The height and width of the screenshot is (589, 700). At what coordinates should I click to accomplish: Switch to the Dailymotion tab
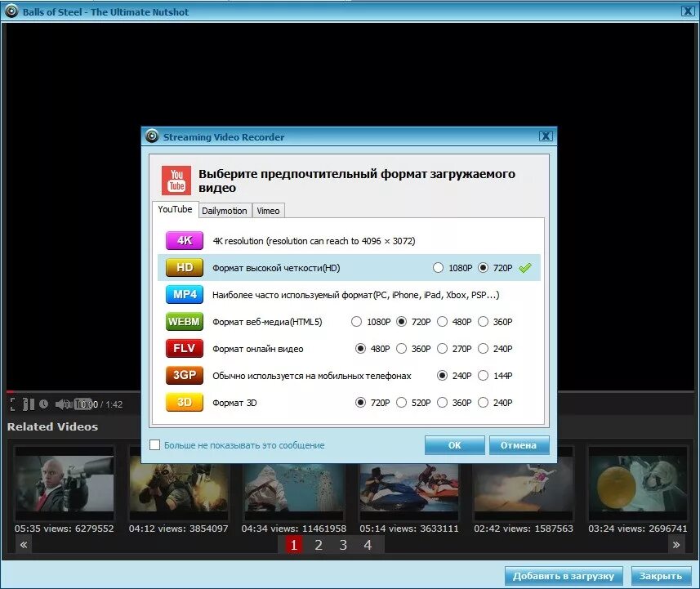pyautogui.click(x=225, y=210)
